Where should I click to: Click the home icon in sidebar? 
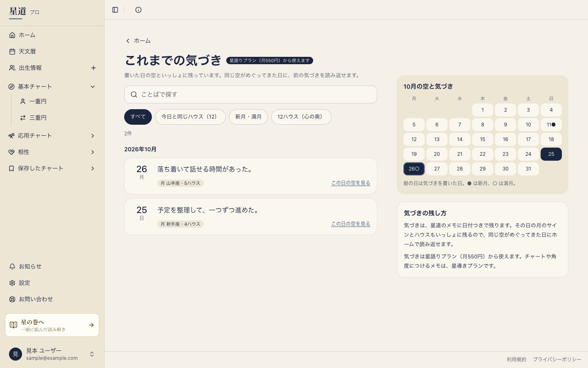click(x=12, y=35)
